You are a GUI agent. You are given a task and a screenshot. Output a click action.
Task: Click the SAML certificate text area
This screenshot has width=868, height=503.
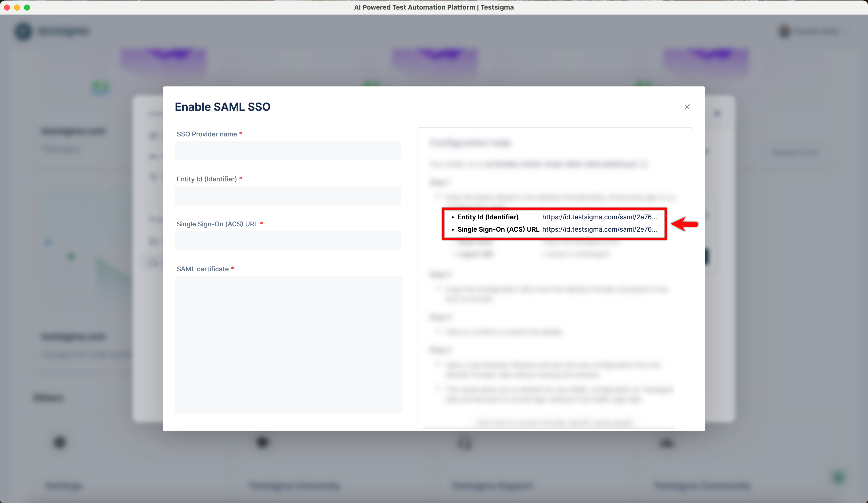288,344
